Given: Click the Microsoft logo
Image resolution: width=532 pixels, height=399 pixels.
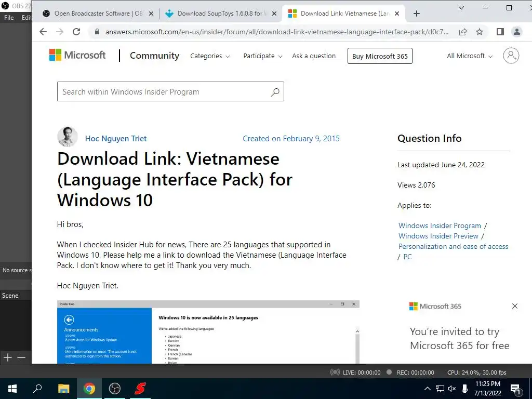Looking at the screenshot, I should tap(77, 55).
